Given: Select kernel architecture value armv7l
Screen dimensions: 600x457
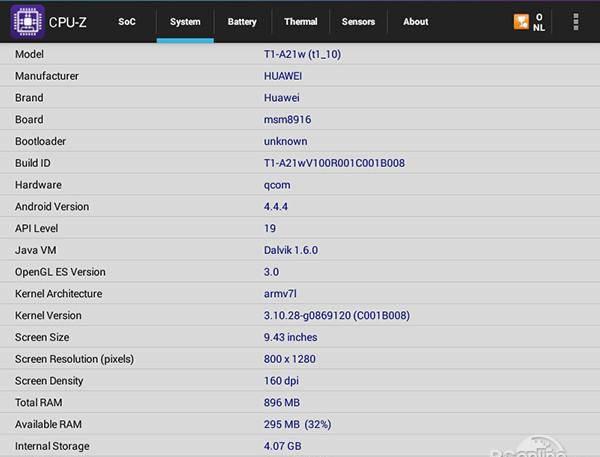Looking at the screenshot, I should click(x=280, y=294).
